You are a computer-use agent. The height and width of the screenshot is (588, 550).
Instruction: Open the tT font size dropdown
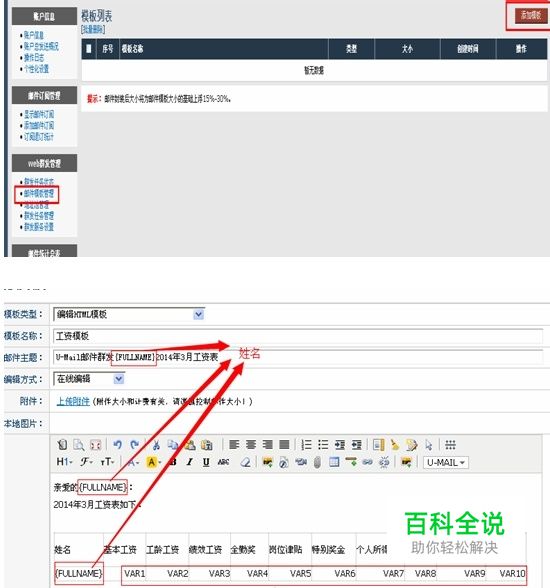(x=107, y=462)
